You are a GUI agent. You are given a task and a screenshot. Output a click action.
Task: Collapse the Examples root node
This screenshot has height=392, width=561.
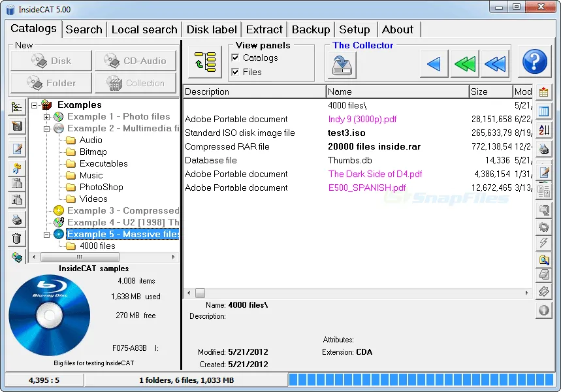pyautogui.click(x=35, y=105)
